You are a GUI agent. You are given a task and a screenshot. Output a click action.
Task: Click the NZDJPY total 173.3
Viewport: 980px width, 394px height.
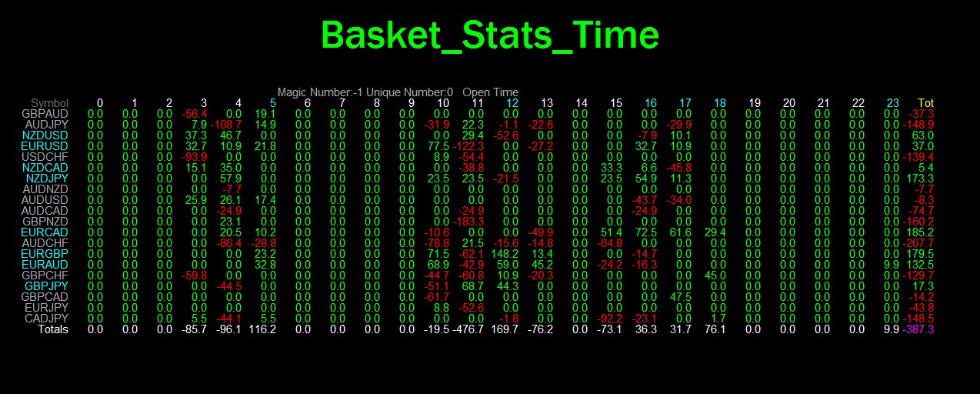click(920, 179)
